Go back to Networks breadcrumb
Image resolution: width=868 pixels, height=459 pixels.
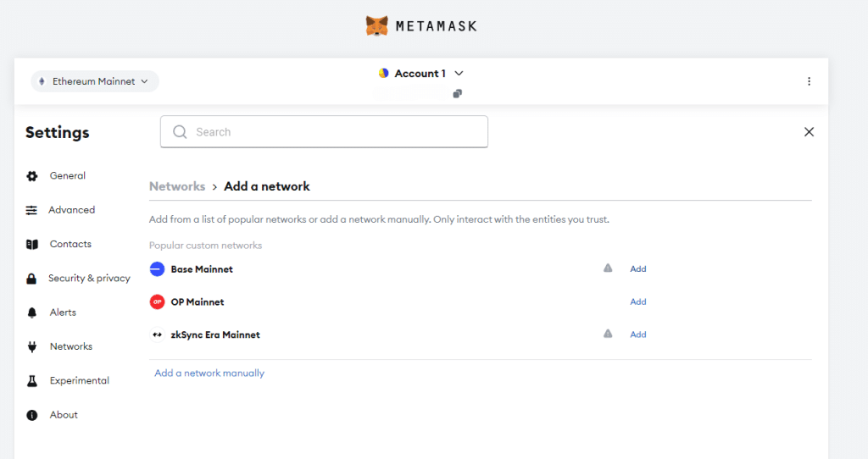tap(177, 186)
